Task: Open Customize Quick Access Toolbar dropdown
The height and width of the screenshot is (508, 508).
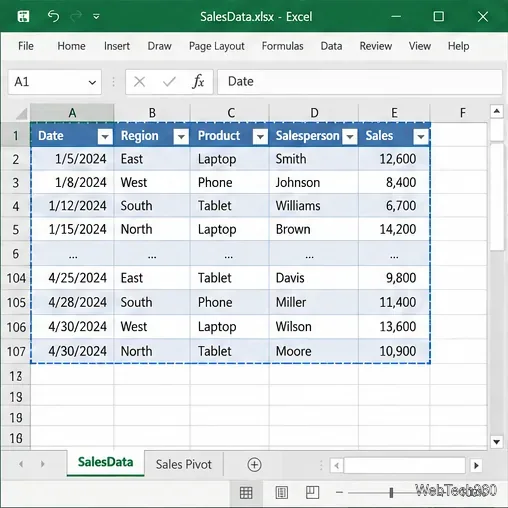Action: coord(96,16)
